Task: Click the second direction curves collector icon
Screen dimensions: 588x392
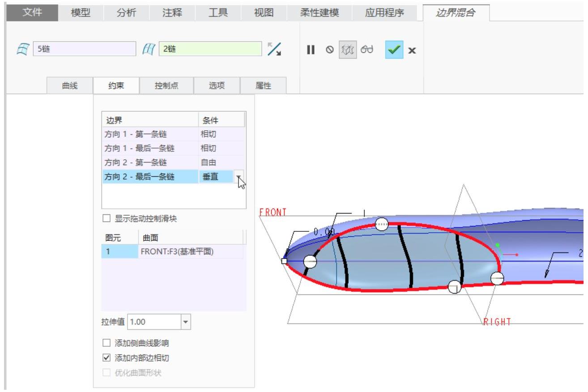Action: pyautogui.click(x=149, y=48)
